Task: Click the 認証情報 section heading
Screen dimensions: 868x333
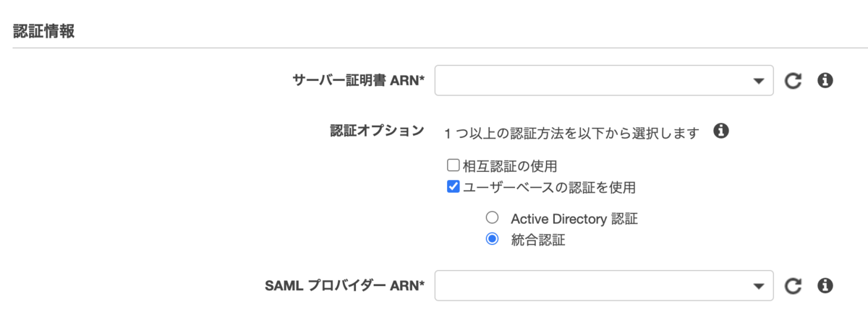Action: tap(44, 31)
